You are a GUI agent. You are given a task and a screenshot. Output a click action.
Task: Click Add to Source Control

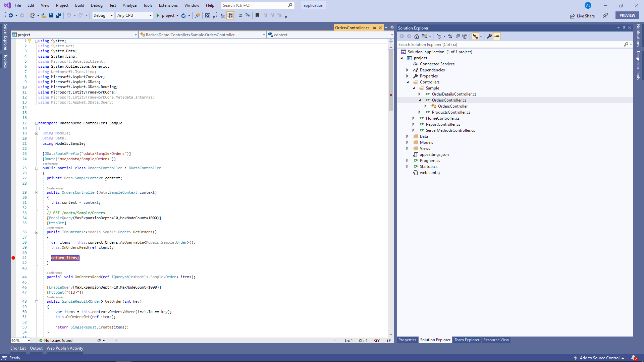coord(599,358)
